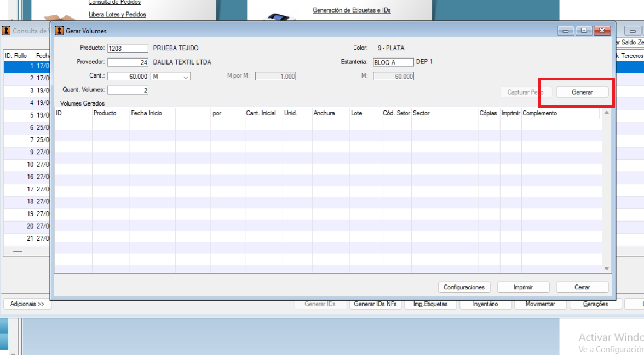Open Configuraciones in Gerar Volumes dialog
644x355 pixels.
click(464, 287)
